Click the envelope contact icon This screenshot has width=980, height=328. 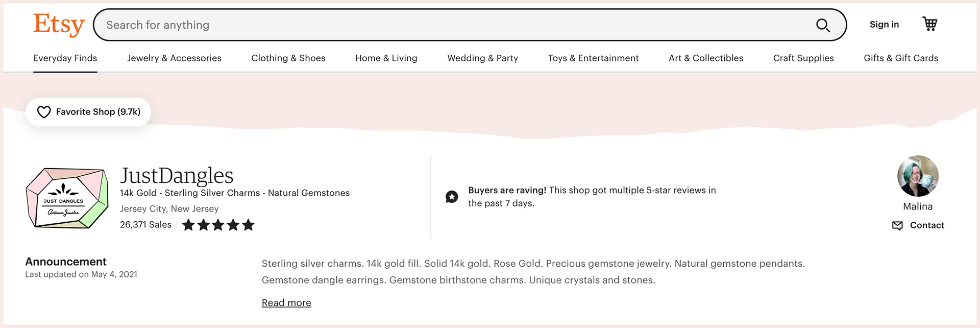coord(897,226)
